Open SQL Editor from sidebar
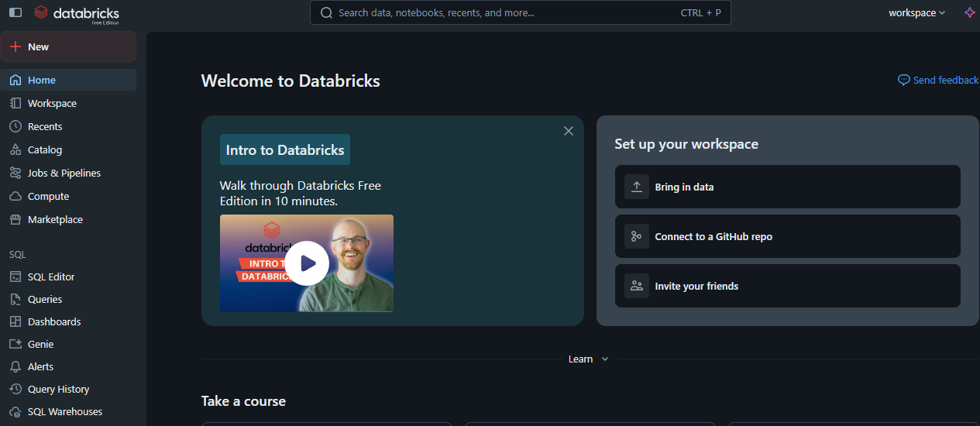 tap(51, 277)
